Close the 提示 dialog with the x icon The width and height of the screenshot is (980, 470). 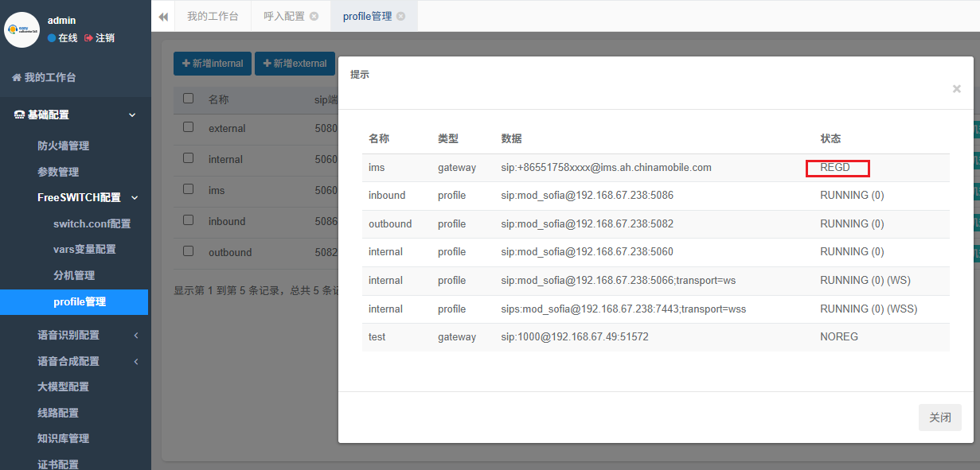click(956, 89)
